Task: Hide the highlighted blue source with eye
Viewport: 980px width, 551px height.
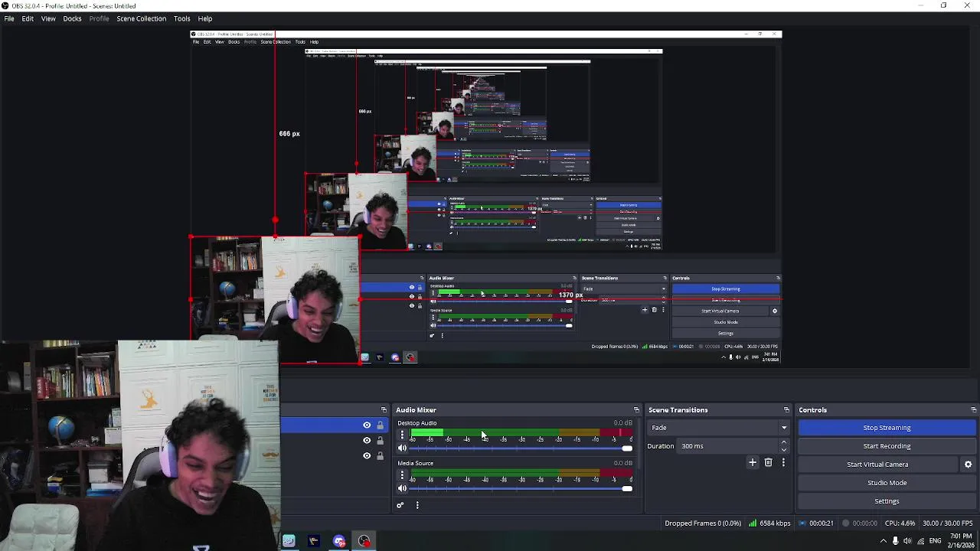Action: click(367, 425)
